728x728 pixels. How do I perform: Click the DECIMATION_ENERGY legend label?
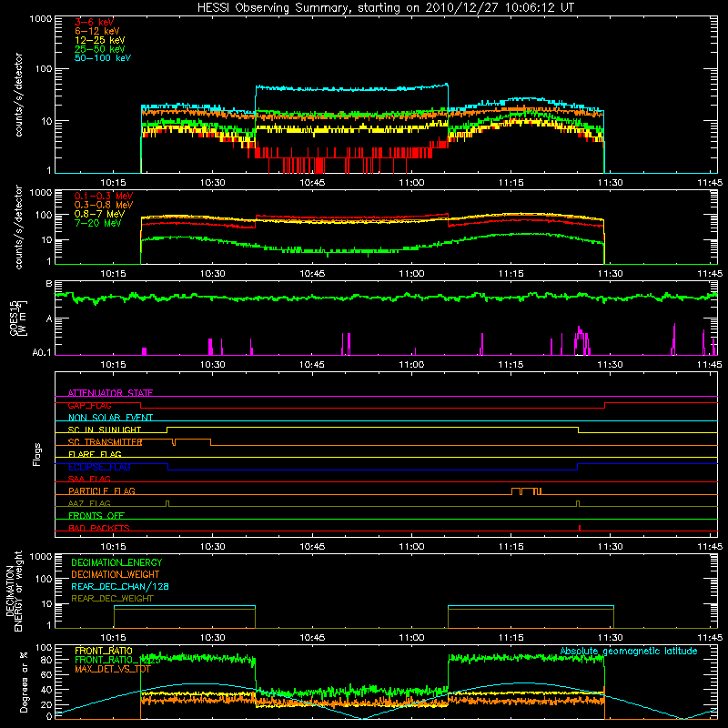tap(116, 562)
